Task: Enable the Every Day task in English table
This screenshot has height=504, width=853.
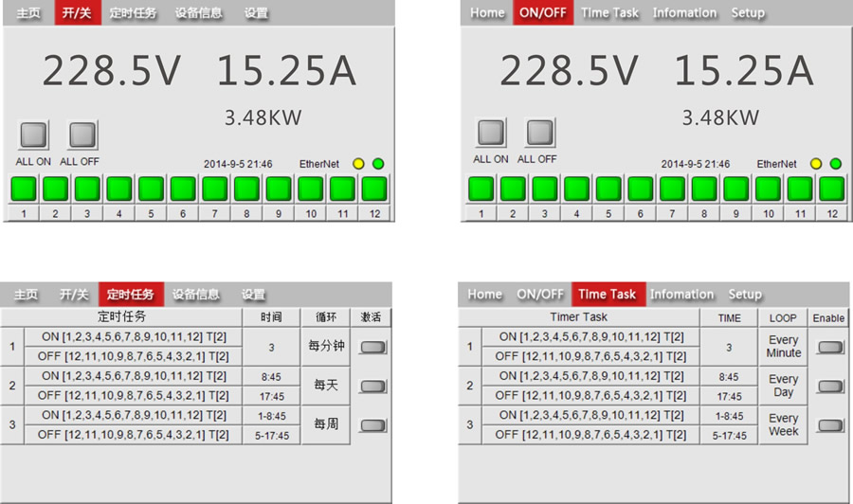Action: (829, 386)
